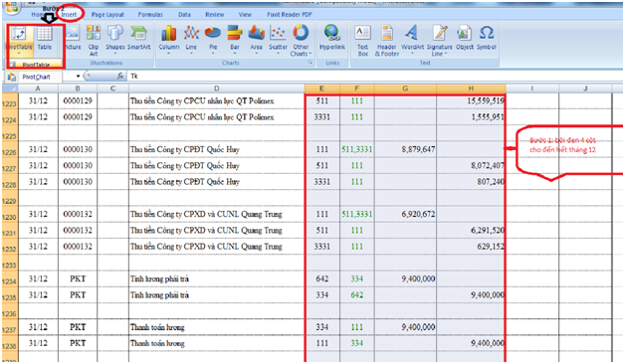The image size is (625, 364).
Task: Insert a Table using the Table icon
Action: pos(44,38)
